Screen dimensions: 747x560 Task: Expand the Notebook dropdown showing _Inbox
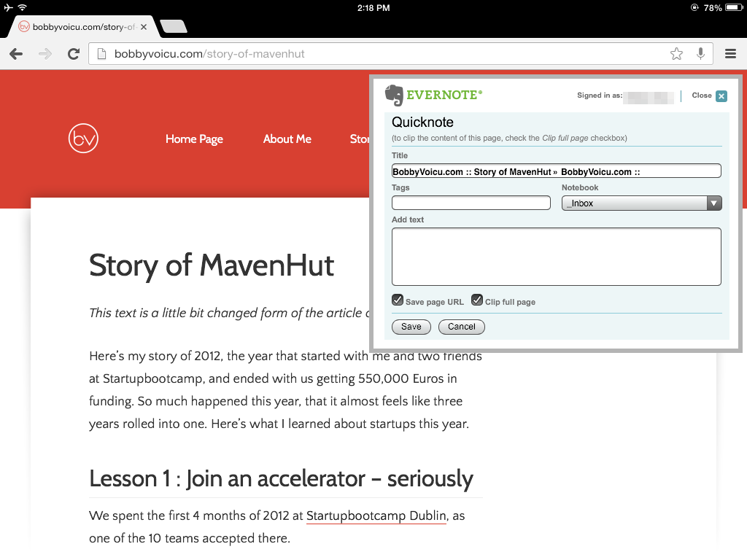coord(642,203)
